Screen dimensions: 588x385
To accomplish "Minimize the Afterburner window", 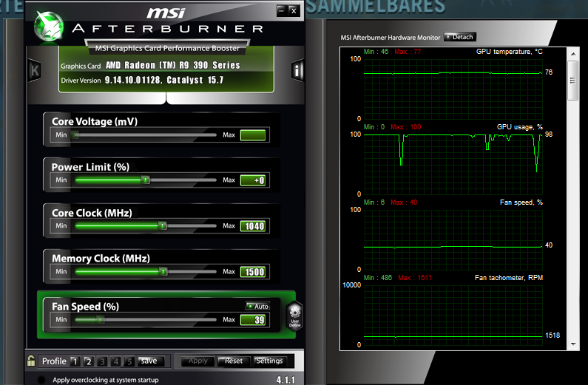I will tap(282, 10).
